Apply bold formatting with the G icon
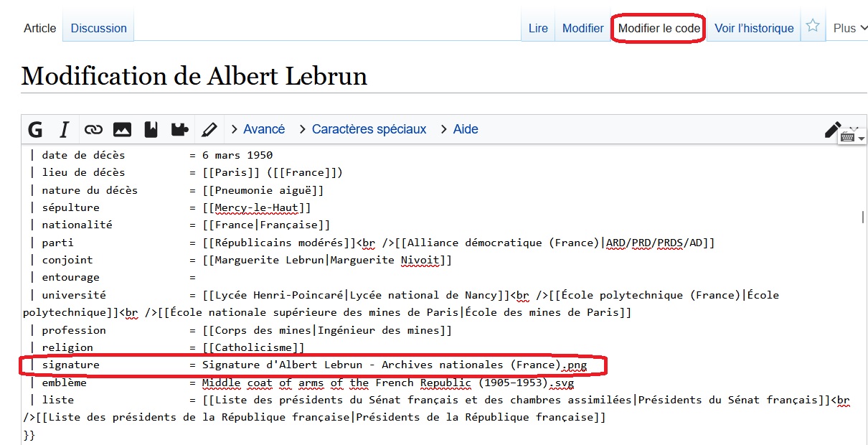This screenshot has width=868, height=445. click(35, 129)
